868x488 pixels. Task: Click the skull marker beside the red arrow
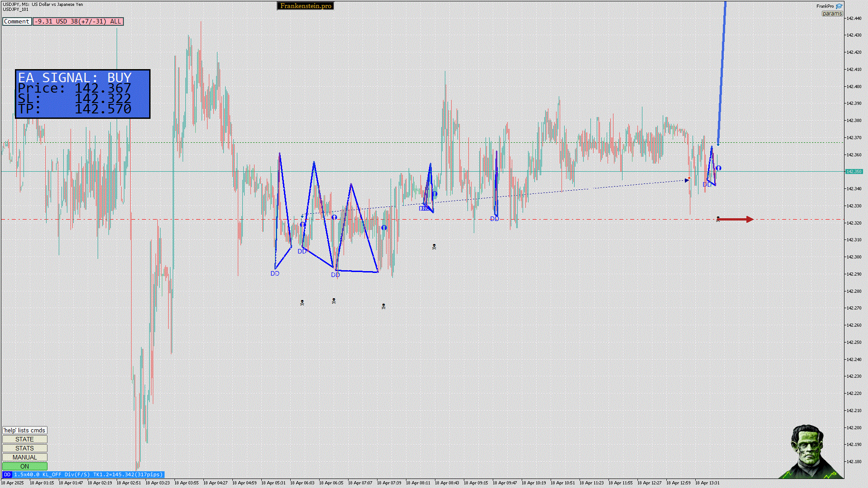click(718, 219)
